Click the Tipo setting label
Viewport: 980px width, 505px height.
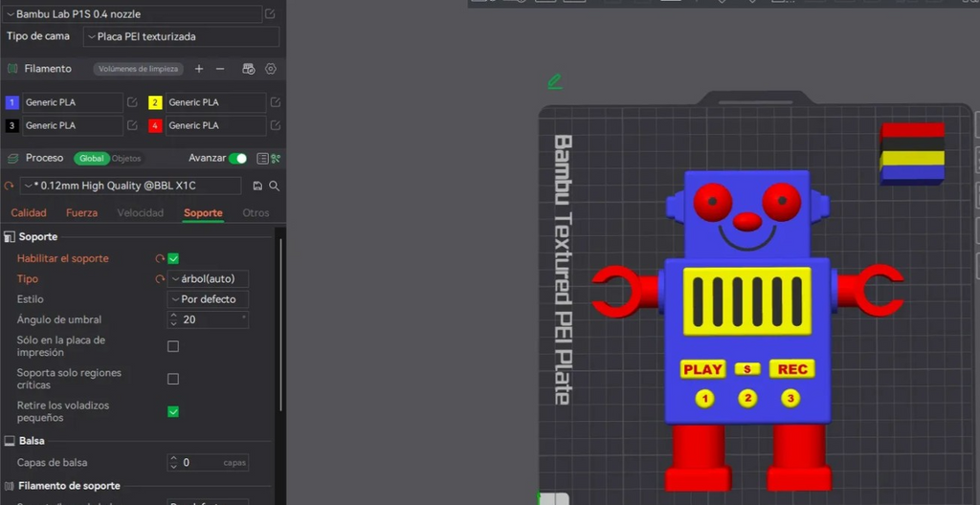pyautogui.click(x=28, y=278)
